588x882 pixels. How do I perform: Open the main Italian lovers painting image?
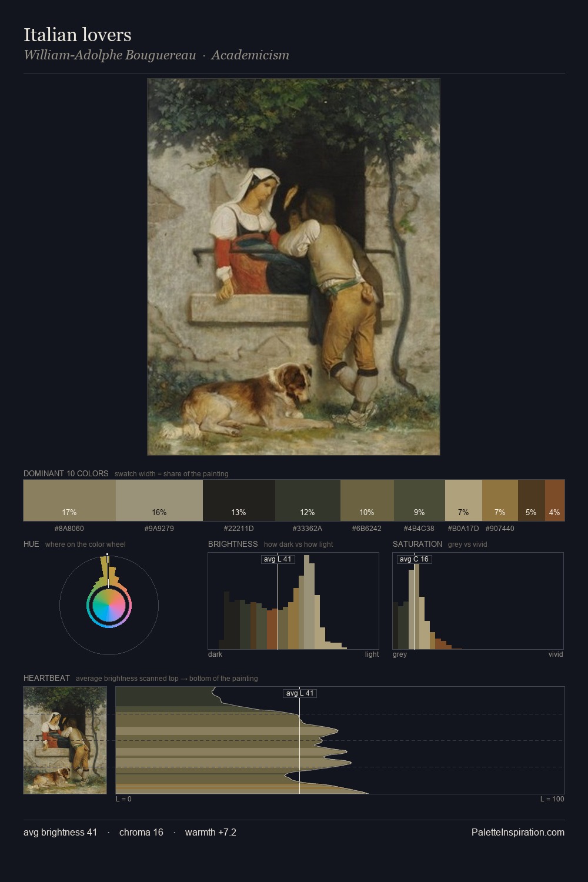pyautogui.click(x=293, y=267)
